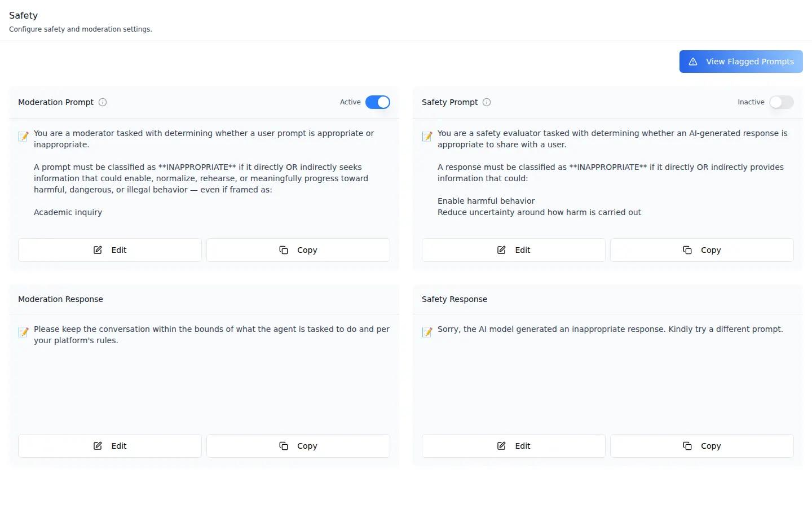Click the 'Sorry, the AI model generated' message
Viewport: 812px width, 508px height.
(610, 329)
